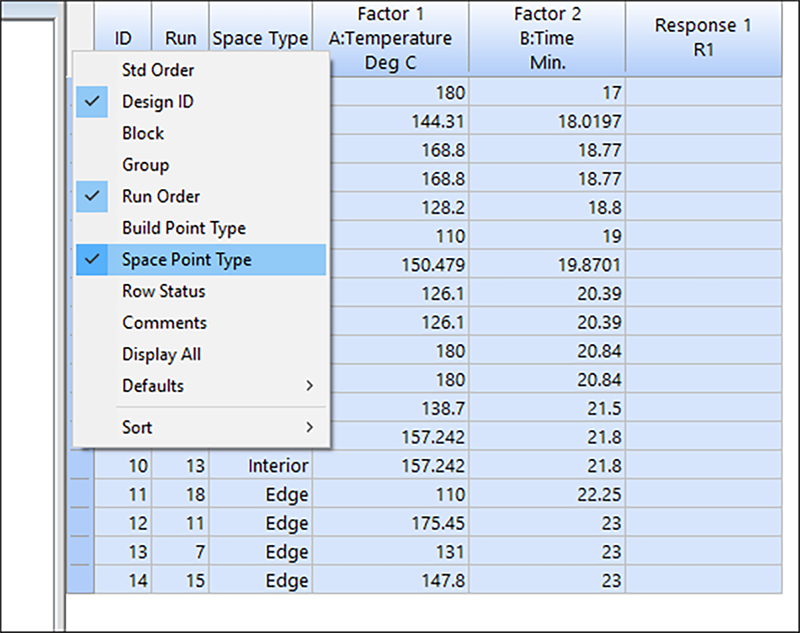The height and width of the screenshot is (633, 800).
Task: Toggle the Run Order checkmark off
Action: (x=160, y=196)
